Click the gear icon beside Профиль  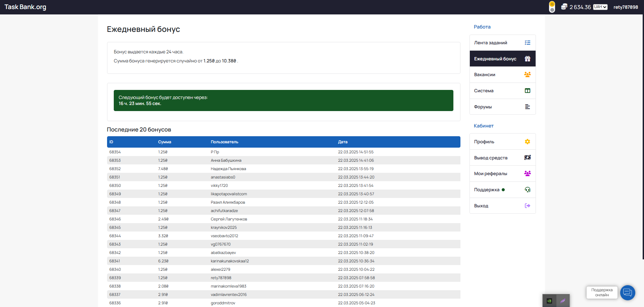pyautogui.click(x=528, y=142)
